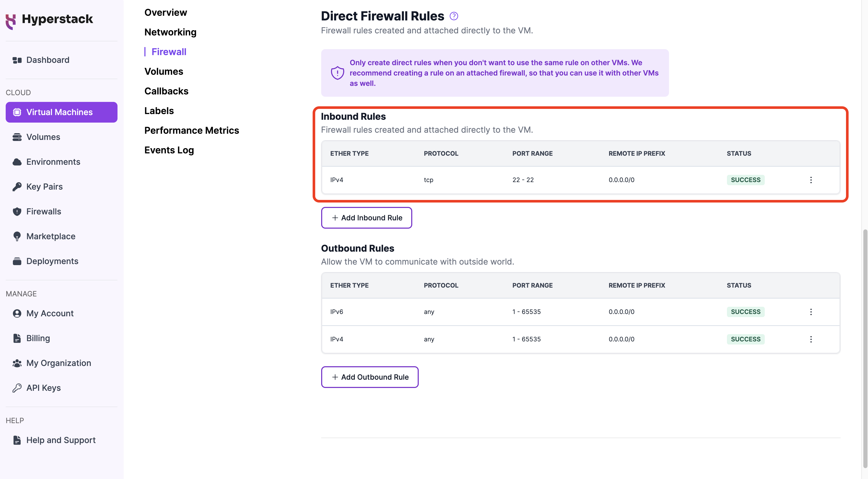868x479 pixels.
Task: Open Billing page
Action: (61, 338)
